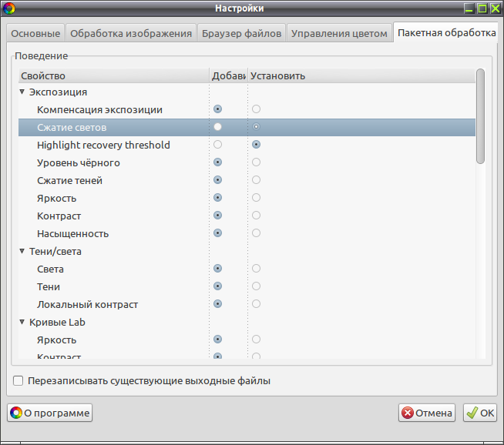Open the Управления цветом tab
504x445 pixels.
tap(339, 33)
